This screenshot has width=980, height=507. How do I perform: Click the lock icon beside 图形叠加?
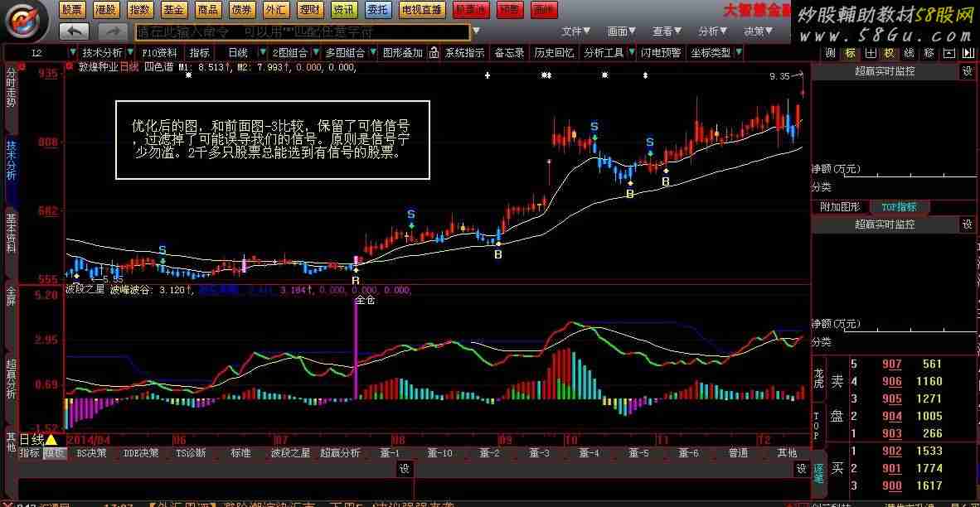(434, 53)
